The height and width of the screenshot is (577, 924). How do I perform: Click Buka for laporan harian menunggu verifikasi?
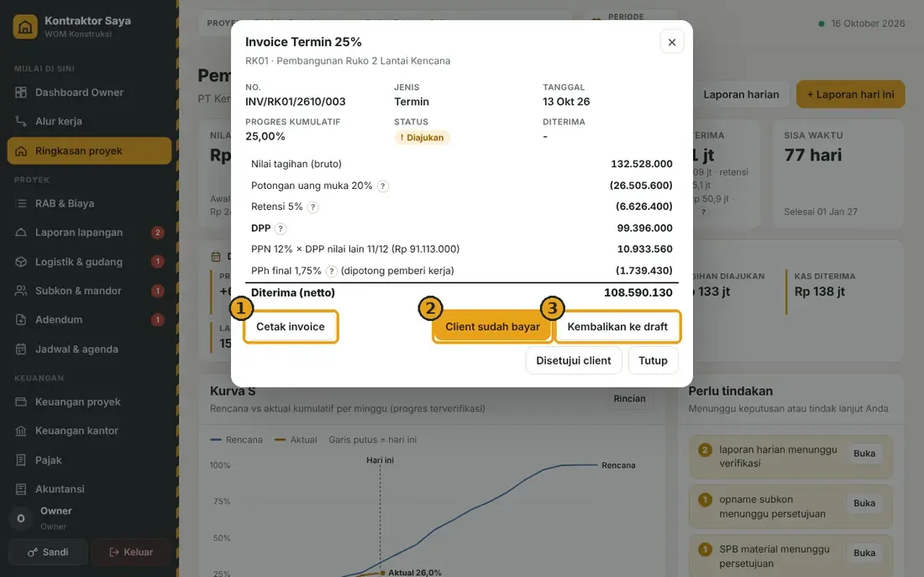(x=864, y=454)
